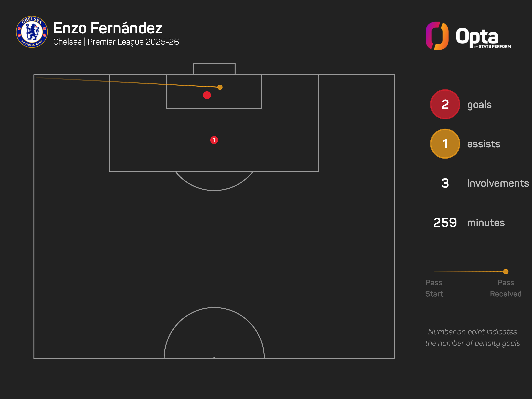Viewport: 532px width, 399px height.
Task: Click the Pass Start legend label
Action: [x=434, y=288]
